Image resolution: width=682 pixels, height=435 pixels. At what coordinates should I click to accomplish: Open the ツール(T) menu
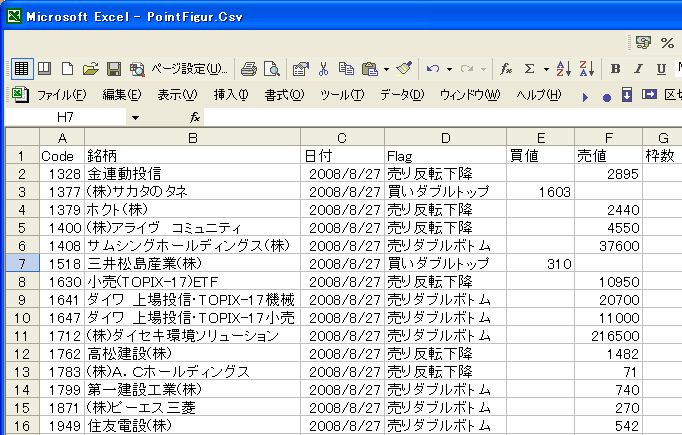tap(342, 94)
